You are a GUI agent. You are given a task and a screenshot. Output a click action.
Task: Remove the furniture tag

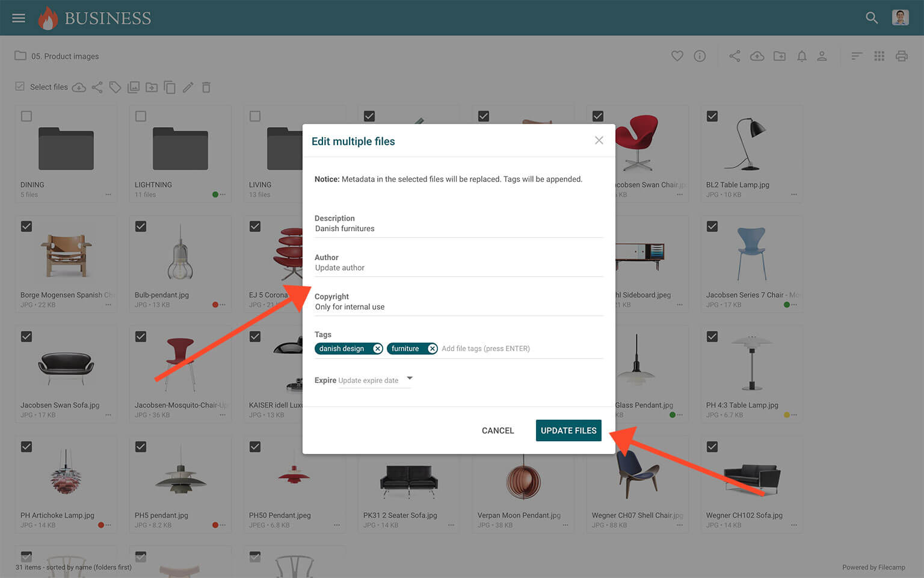click(x=432, y=349)
